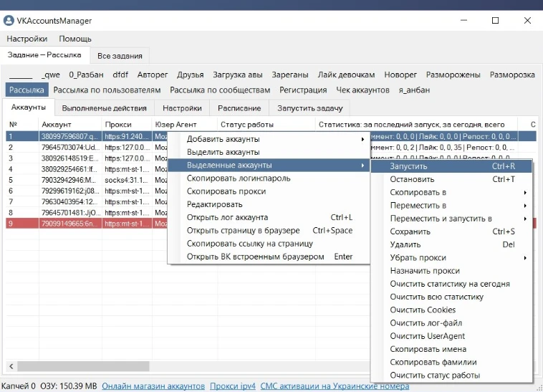Expand Переместить и запустить в submenu
Viewport: 543px width, 392px height.
coord(451,219)
